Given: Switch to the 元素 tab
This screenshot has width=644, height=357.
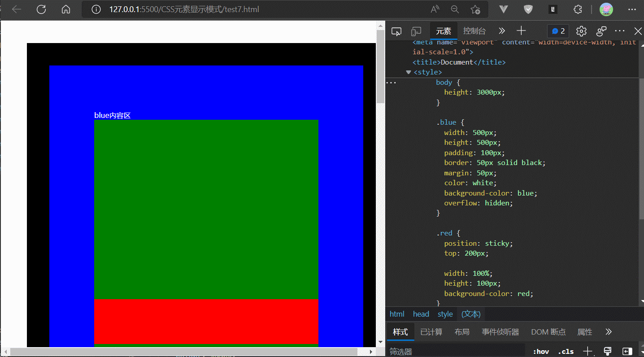Looking at the screenshot, I should (444, 31).
